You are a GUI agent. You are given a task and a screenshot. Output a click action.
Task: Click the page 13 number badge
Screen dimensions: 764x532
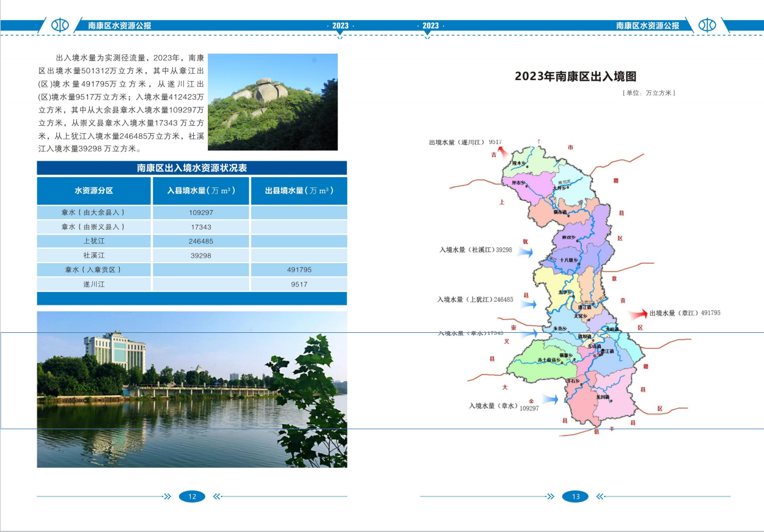[x=575, y=497]
